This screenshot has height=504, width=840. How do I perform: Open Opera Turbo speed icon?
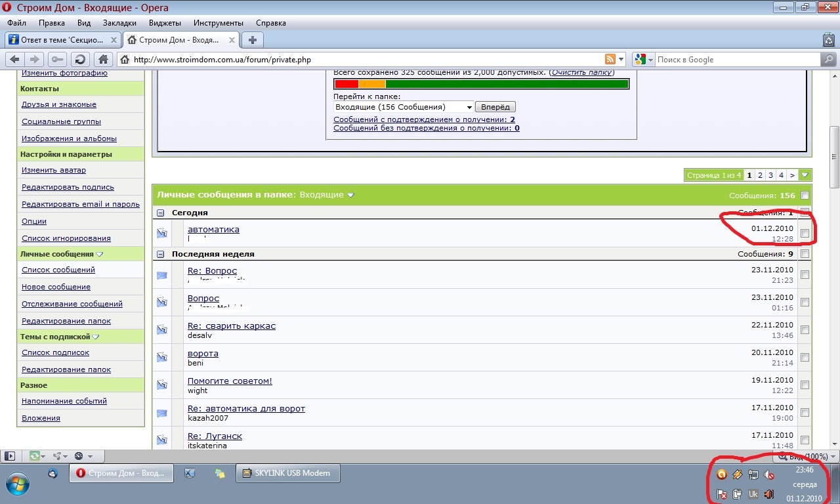pos(79,456)
